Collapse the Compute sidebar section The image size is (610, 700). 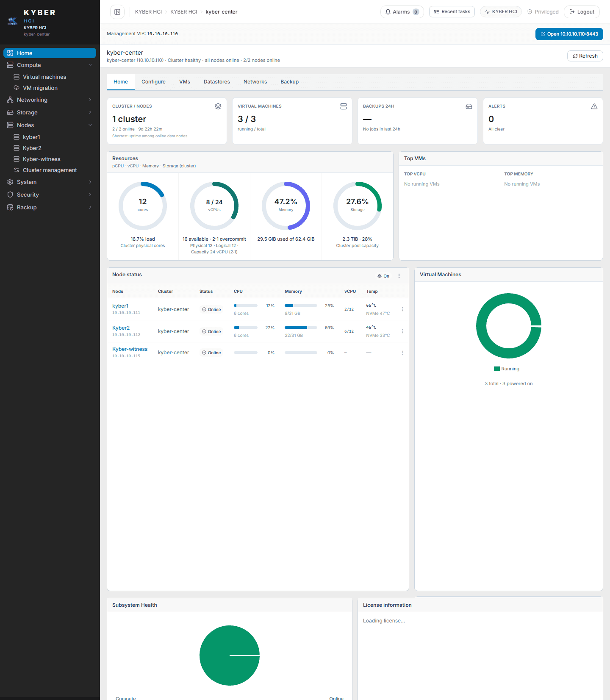[50, 65]
